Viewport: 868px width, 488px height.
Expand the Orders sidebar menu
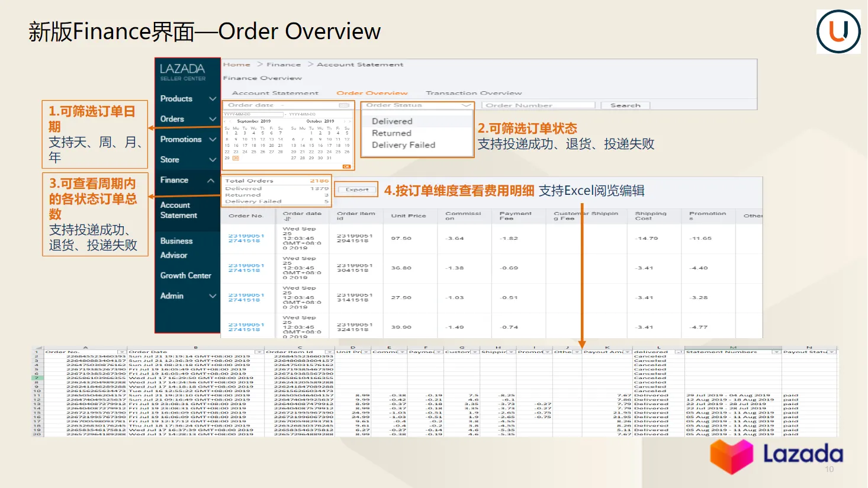pyautogui.click(x=212, y=119)
